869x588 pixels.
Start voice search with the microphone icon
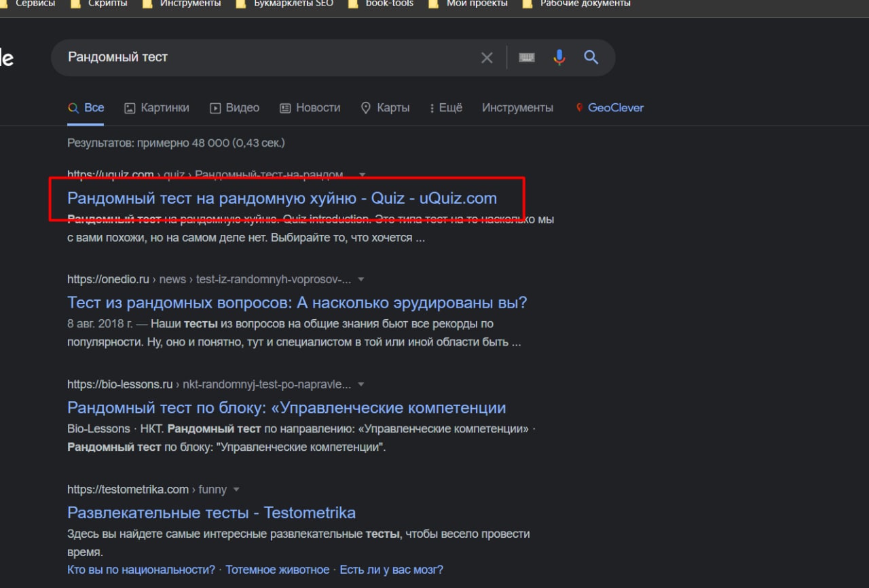(559, 58)
